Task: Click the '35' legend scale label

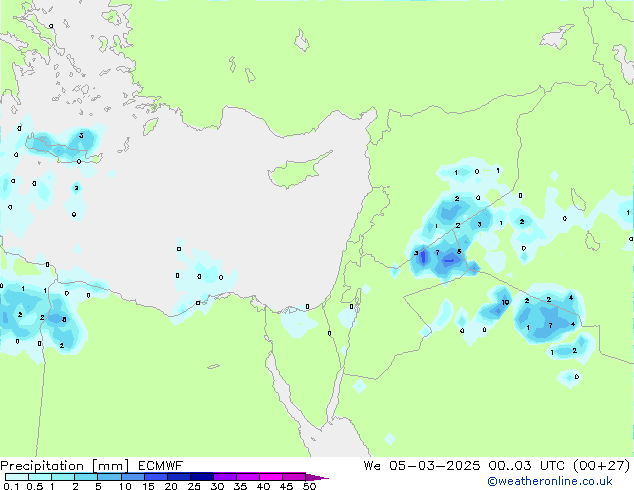Action: (x=240, y=486)
